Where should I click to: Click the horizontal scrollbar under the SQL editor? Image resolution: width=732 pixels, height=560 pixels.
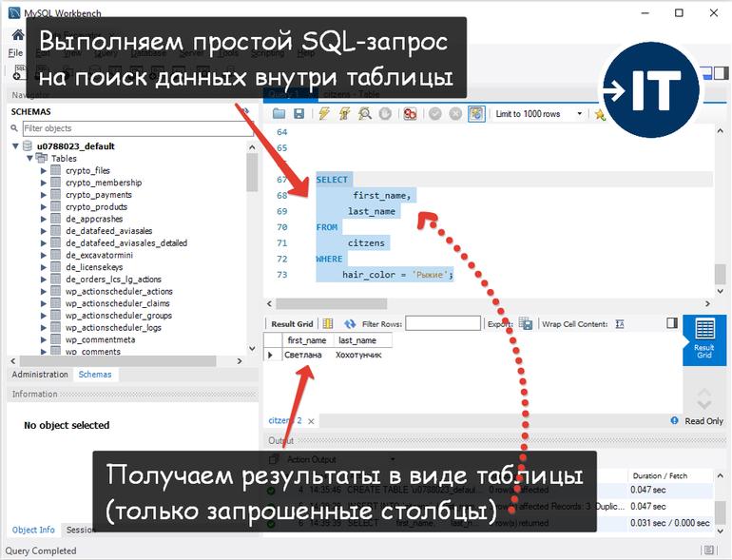click(x=332, y=303)
